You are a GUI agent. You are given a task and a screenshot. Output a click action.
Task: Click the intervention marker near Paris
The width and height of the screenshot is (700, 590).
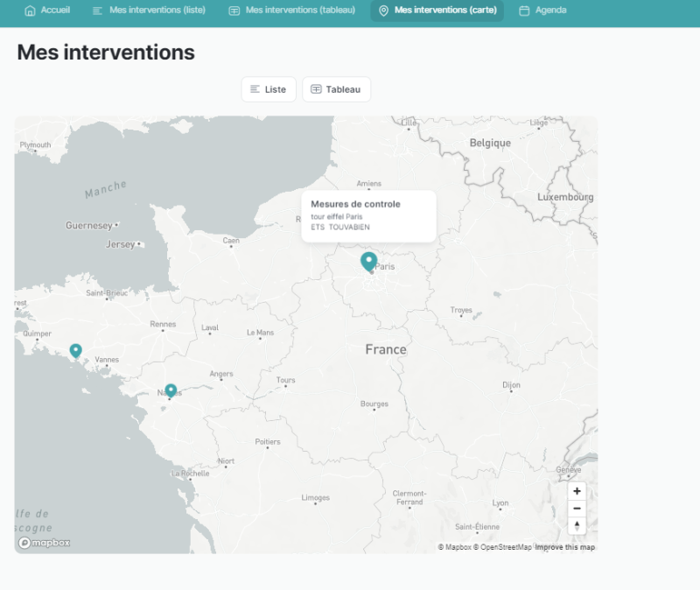tap(368, 260)
